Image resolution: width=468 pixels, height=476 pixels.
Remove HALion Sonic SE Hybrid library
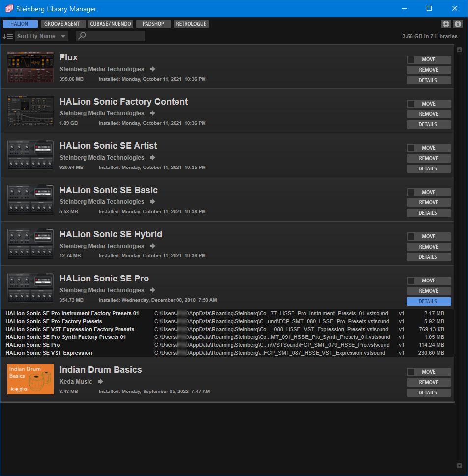coord(429,247)
